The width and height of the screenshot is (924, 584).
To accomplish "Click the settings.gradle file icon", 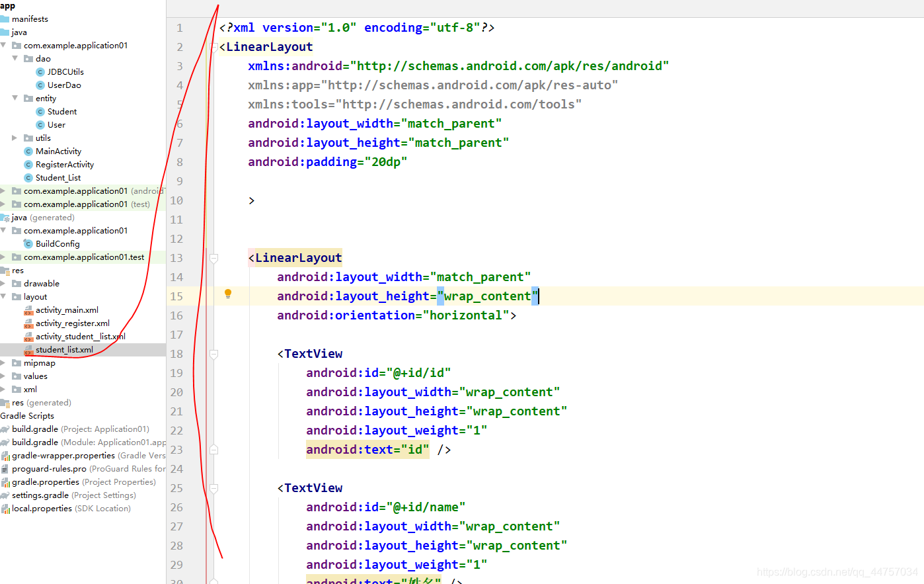I will click(x=5, y=495).
